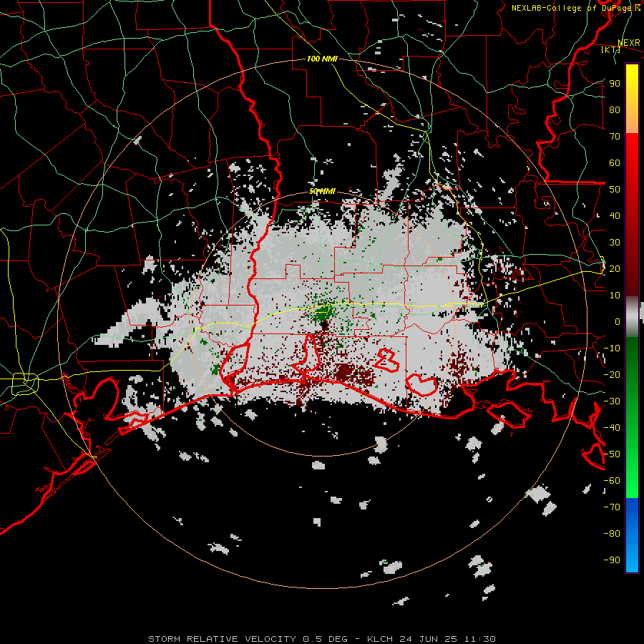Select the 100 NMI range ring label
644x644 pixels.
pos(322,59)
